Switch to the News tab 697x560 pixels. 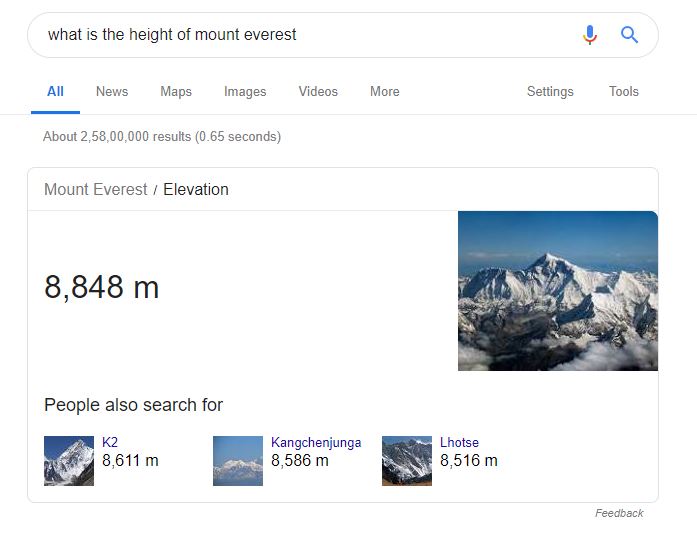[x=112, y=91]
